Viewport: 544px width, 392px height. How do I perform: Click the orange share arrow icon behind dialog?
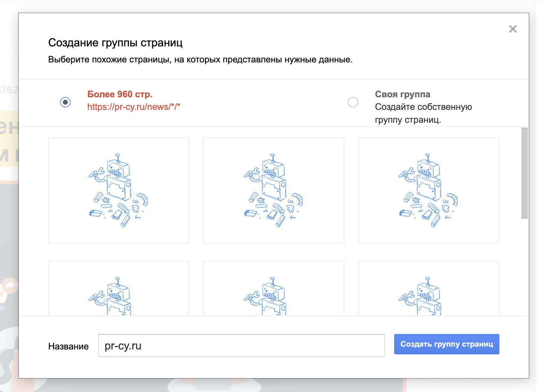pyautogui.click(x=10, y=286)
